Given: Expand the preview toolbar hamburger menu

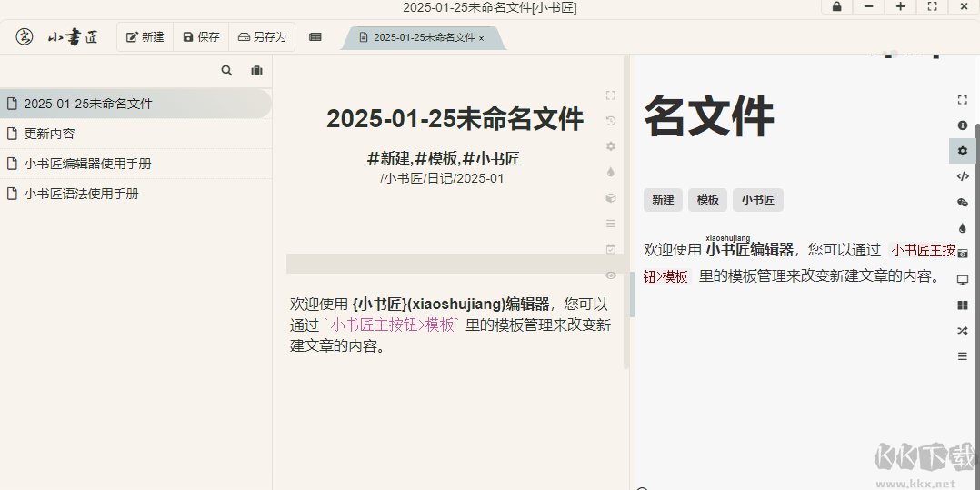Looking at the screenshot, I should [x=963, y=356].
